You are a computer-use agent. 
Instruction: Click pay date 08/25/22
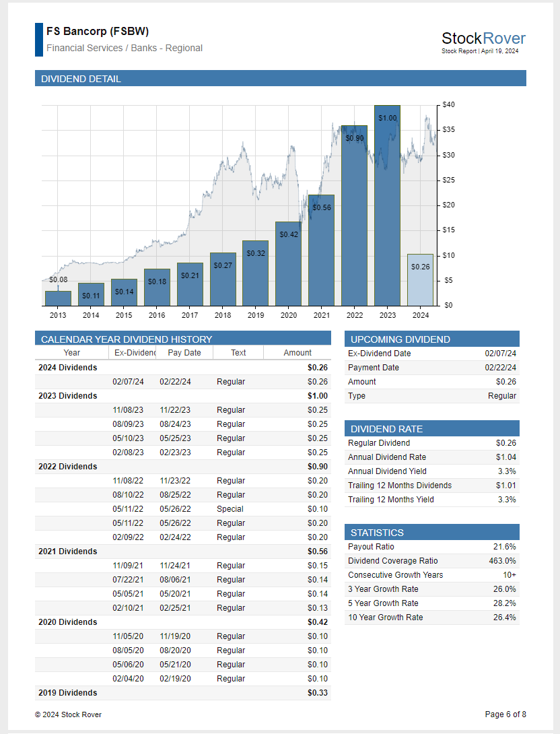coord(175,495)
